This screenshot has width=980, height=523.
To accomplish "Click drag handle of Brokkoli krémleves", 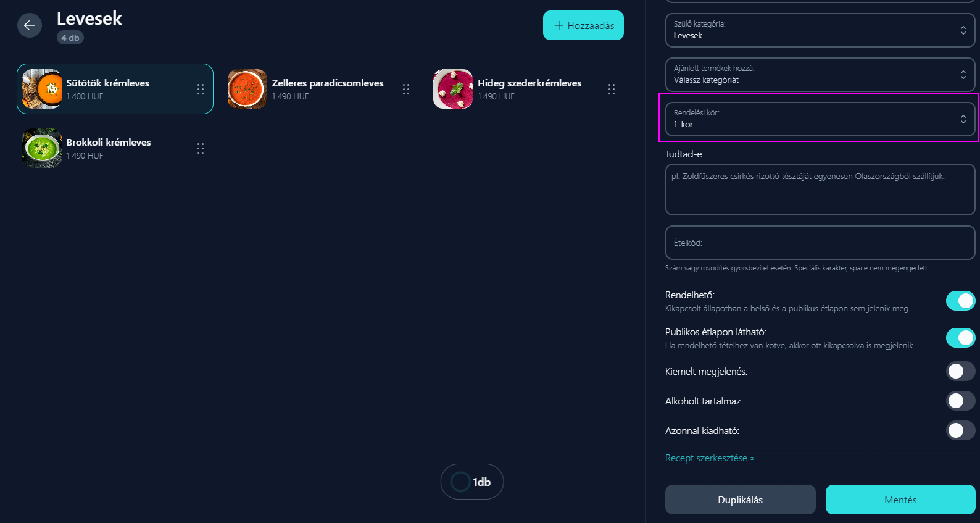I will [201, 148].
